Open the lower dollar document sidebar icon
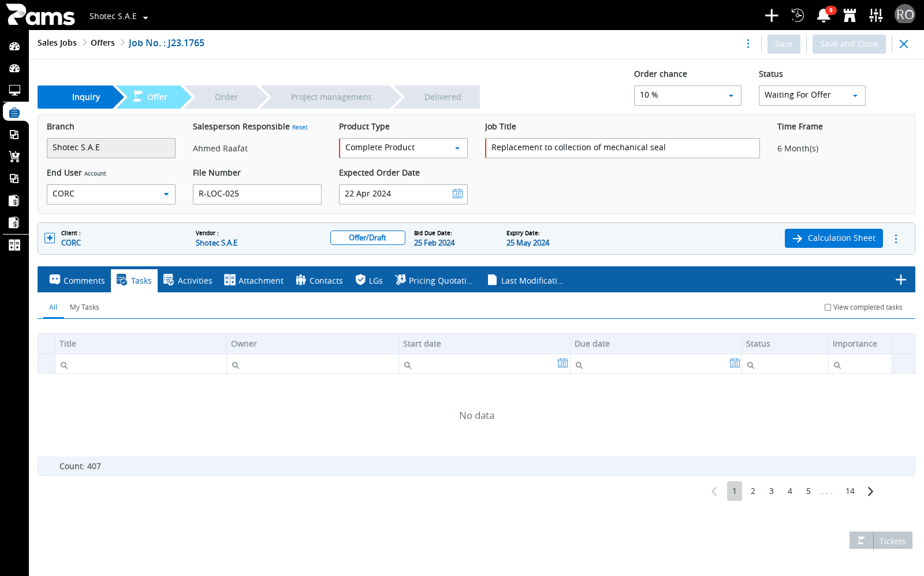Image resolution: width=924 pixels, height=576 pixels. click(x=14, y=222)
